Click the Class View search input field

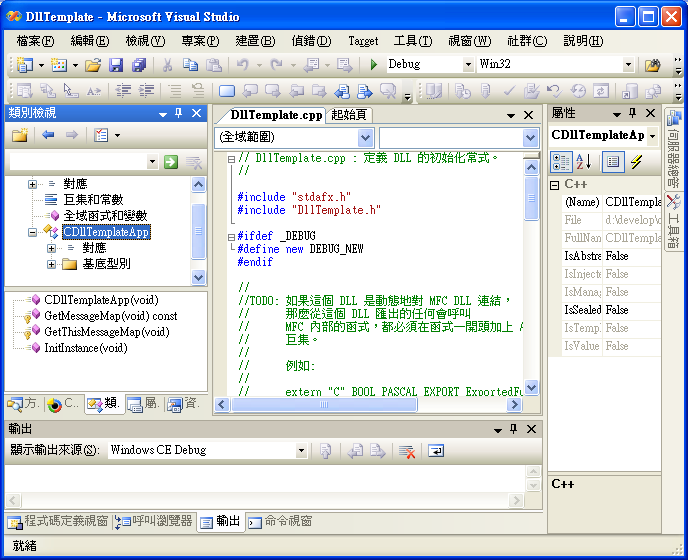pyautogui.click(x=79, y=162)
